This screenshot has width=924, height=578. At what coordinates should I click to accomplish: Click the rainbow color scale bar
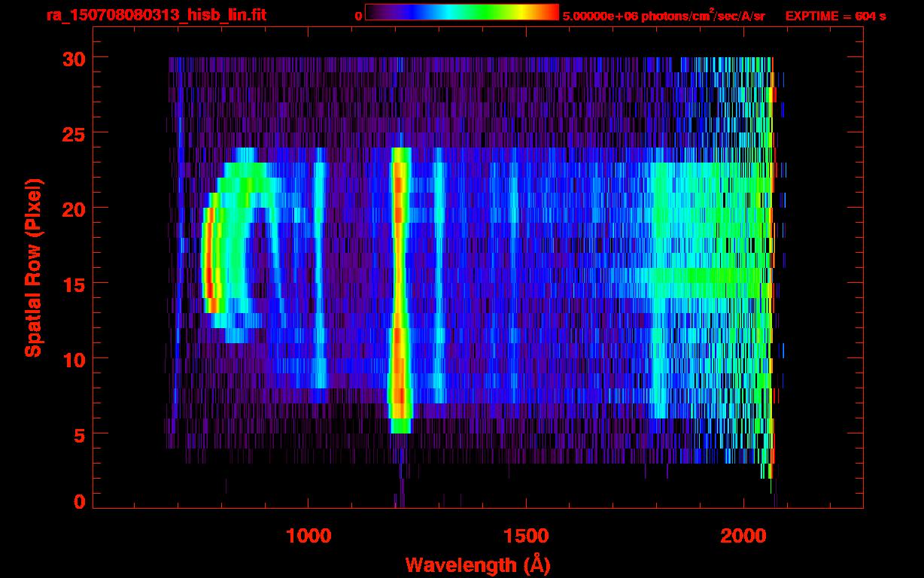click(x=461, y=13)
